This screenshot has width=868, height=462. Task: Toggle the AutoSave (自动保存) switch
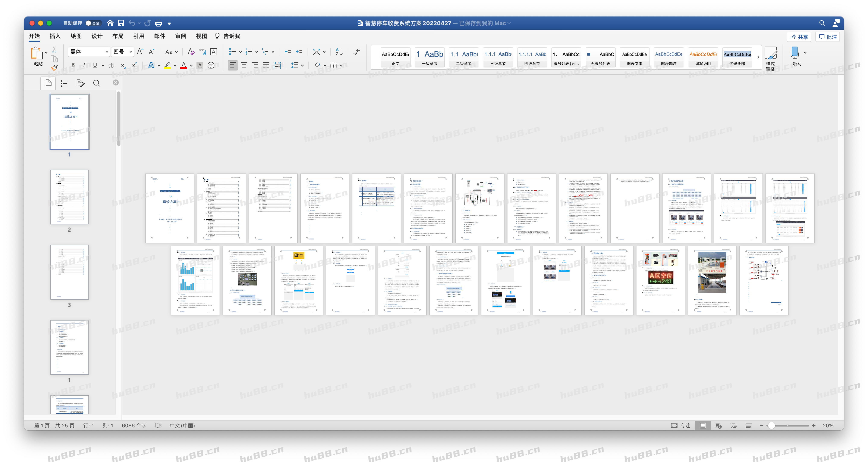pyautogui.click(x=93, y=23)
